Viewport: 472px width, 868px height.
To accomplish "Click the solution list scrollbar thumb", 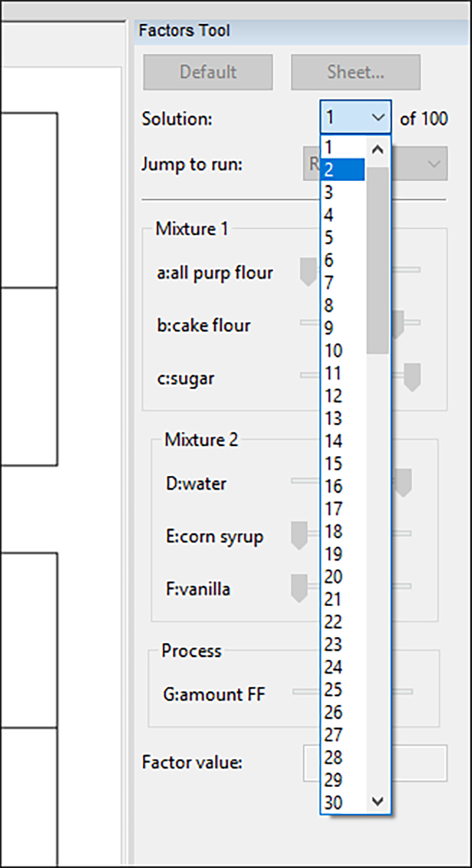I will click(x=378, y=259).
